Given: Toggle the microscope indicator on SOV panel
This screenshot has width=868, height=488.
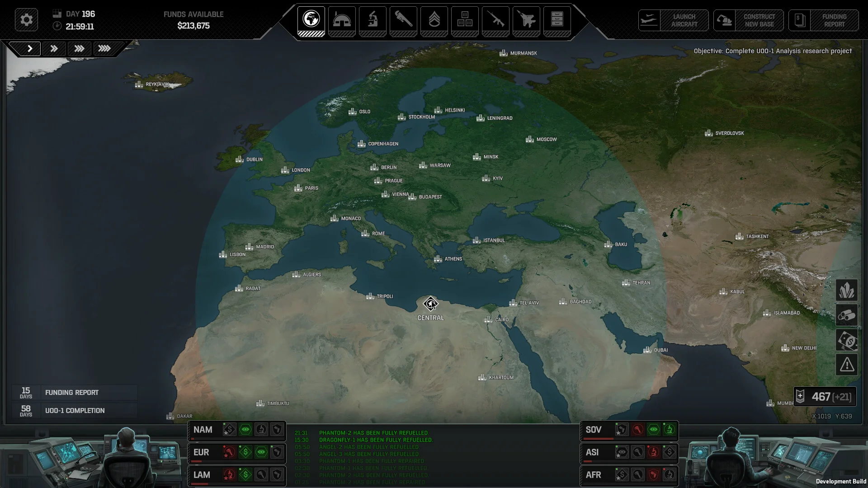Looking at the screenshot, I should coord(669,430).
